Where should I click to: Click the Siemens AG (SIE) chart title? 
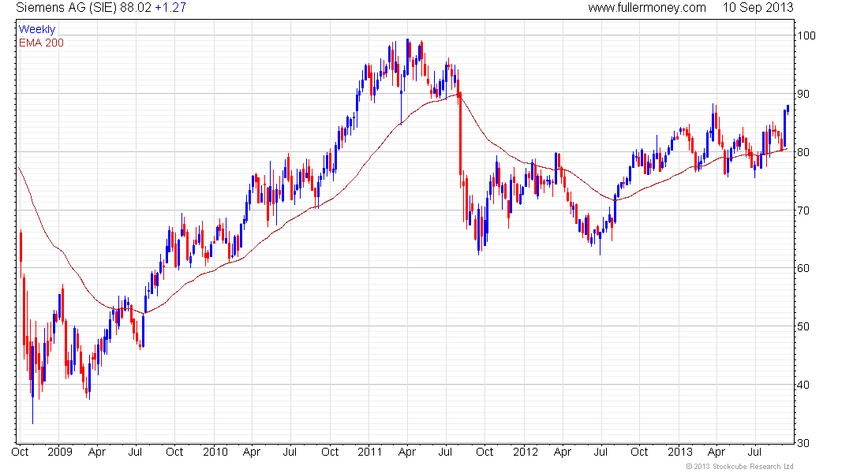click(x=66, y=8)
